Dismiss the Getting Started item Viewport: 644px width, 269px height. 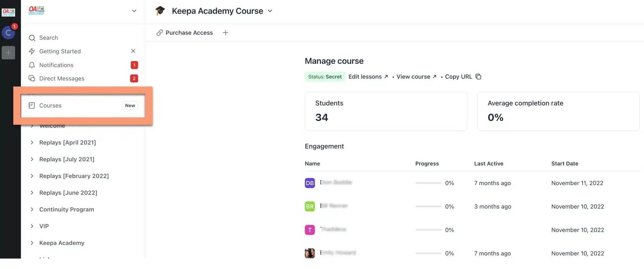coord(133,51)
